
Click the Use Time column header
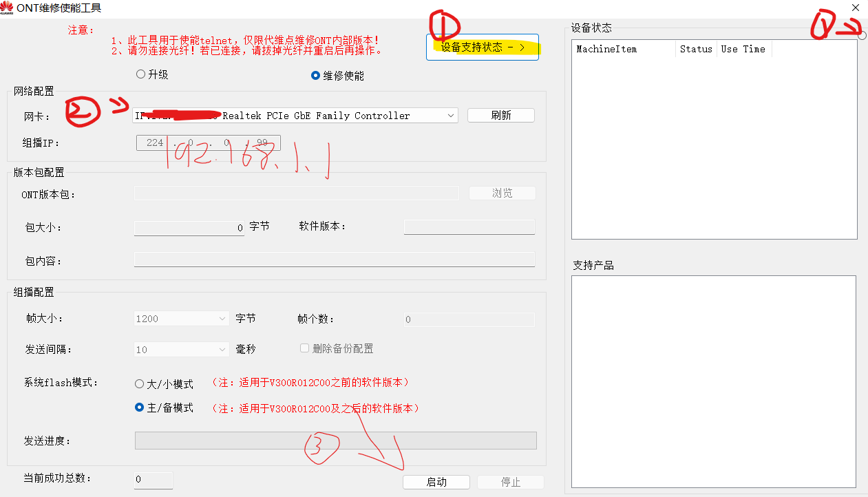(x=744, y=49)
